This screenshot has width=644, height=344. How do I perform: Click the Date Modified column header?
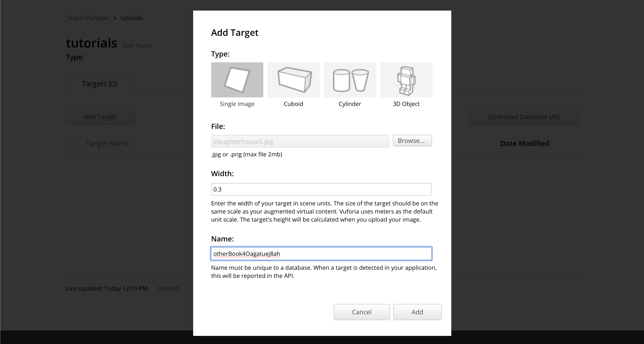pyautogui.click(x=525, y=143)
